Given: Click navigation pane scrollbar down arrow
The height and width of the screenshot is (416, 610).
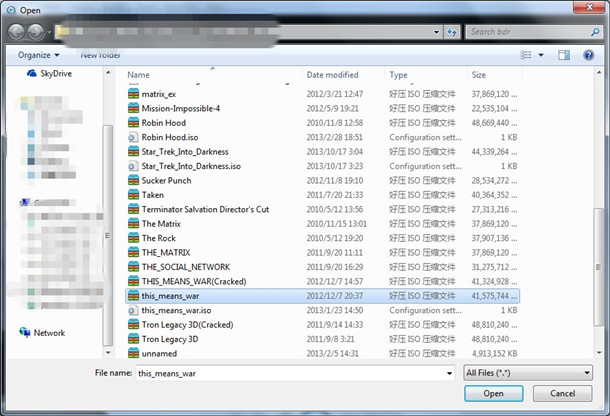Looking at the screenshot, I should [108, 353].
